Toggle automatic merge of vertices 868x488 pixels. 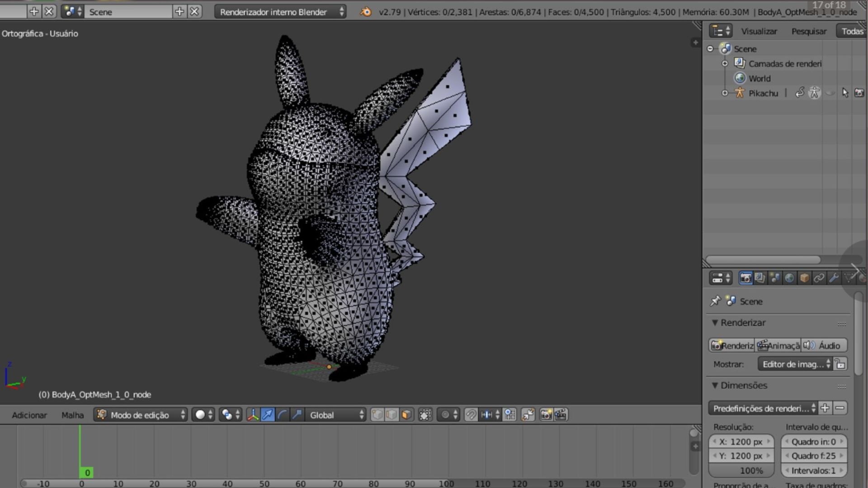click(x=528, y=415)
